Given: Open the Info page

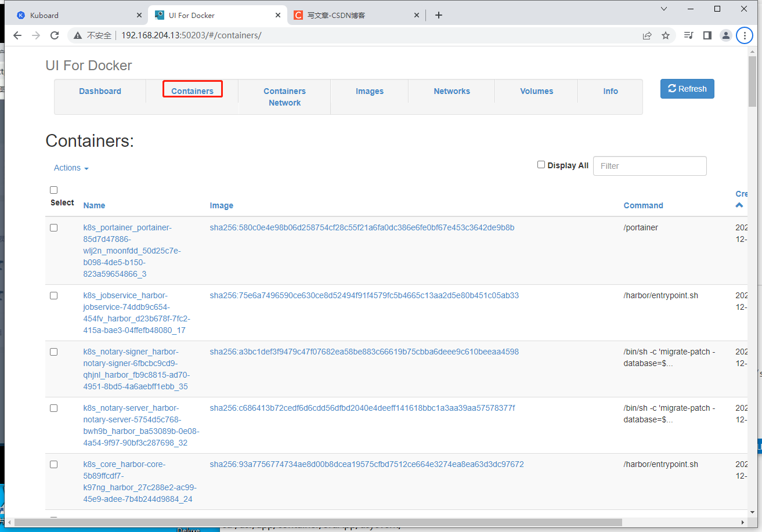Looking at the screenshot, I should pos(611,91).
